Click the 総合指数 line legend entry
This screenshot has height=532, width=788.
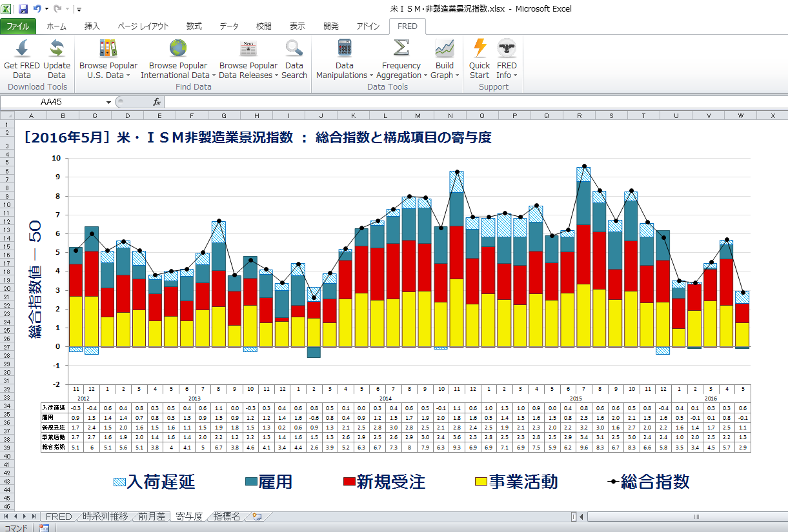pos(649,482)
